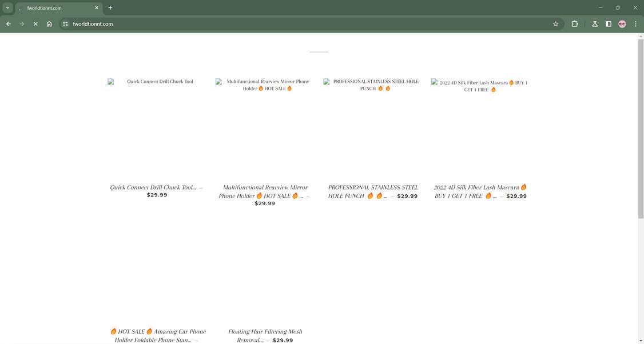Open the profile avatar menu
The width and height of the screenshot is (644, 344).
click(x=622, y=23)
